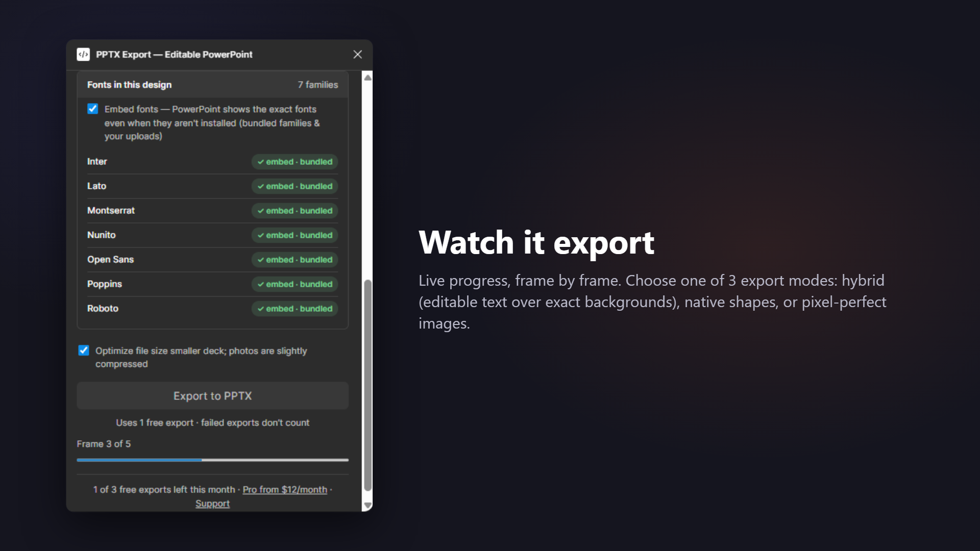Uncheck Optimize file size option

84,350
